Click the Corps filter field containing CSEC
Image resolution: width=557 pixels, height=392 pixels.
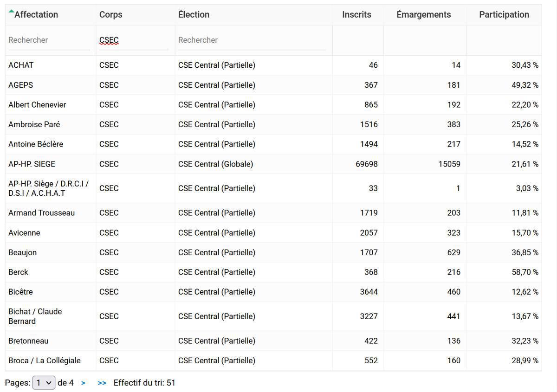click(133, 40)
